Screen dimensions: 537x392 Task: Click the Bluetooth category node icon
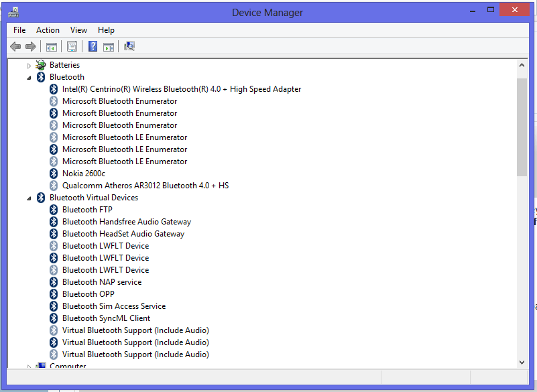[x=41, y=77]
